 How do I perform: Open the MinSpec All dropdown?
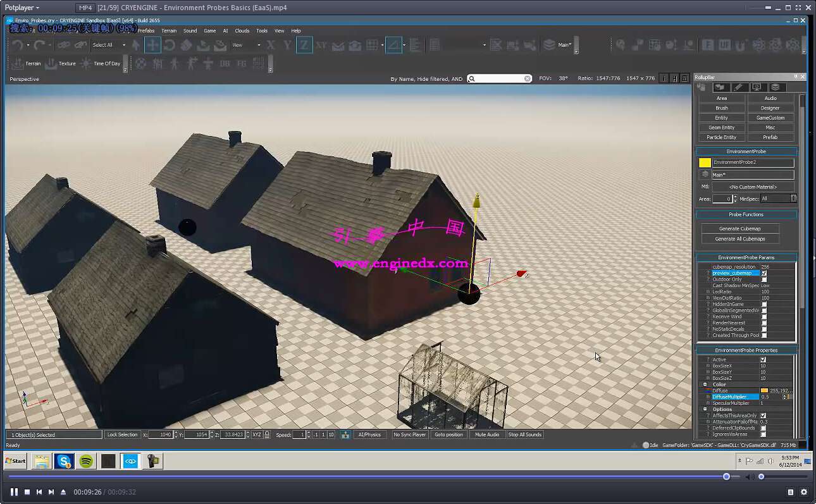coord(778,199)
